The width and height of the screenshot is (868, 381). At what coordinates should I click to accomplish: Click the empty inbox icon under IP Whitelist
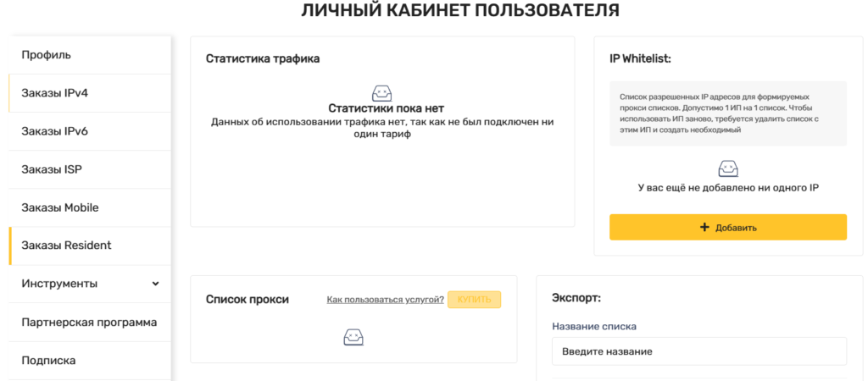pyautogui.click(x=728, y=168)
